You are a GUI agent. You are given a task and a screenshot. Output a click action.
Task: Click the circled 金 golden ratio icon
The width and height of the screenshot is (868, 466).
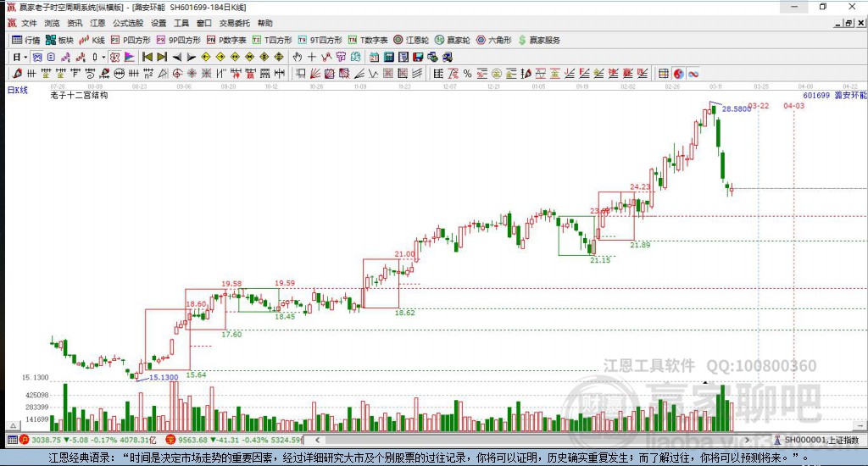coord(497,74)
